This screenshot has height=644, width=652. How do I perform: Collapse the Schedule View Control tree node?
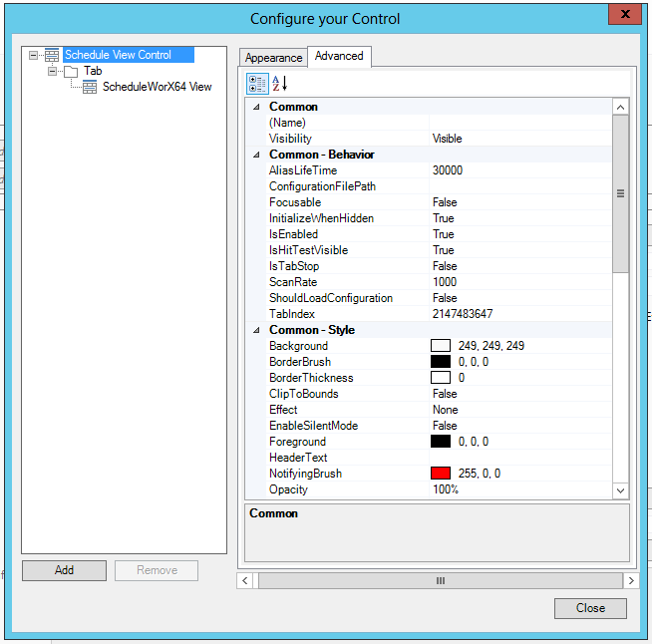pos(34,55)
